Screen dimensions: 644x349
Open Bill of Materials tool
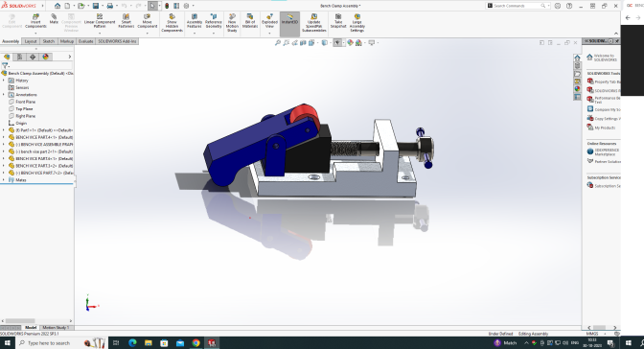coord(250,21)
